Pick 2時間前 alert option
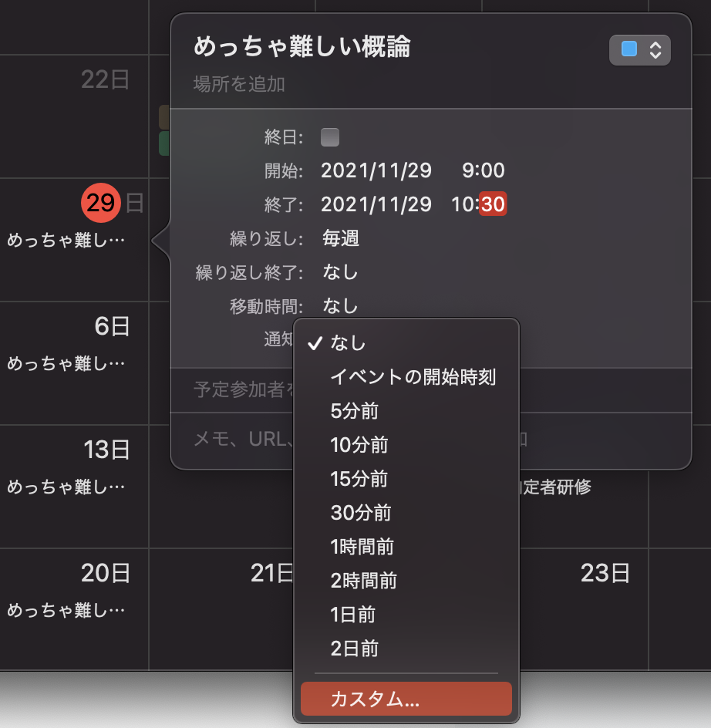711x728 pixels. [x=363, y=581]
